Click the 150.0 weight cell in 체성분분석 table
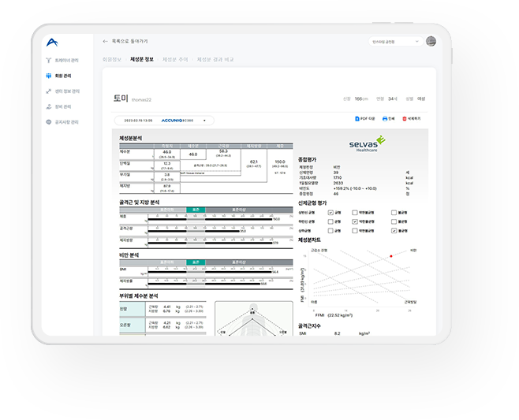The image size is (519, 420). [x=280, y=162]
